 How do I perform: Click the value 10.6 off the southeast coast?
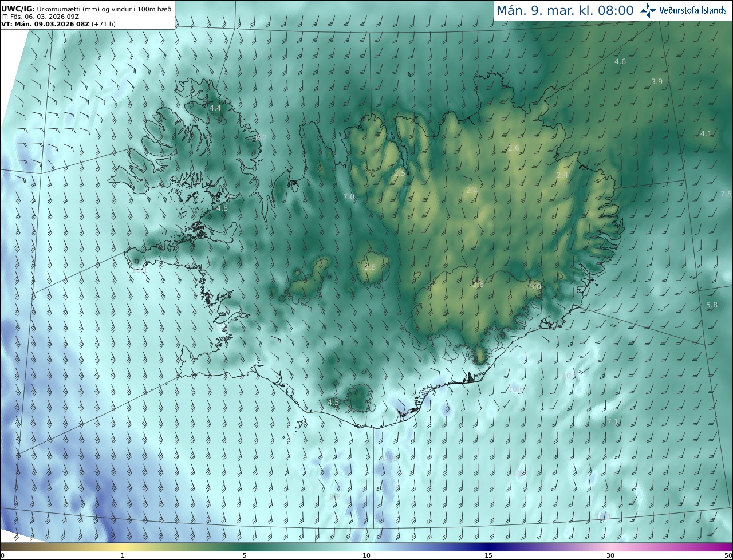point(516,389)
